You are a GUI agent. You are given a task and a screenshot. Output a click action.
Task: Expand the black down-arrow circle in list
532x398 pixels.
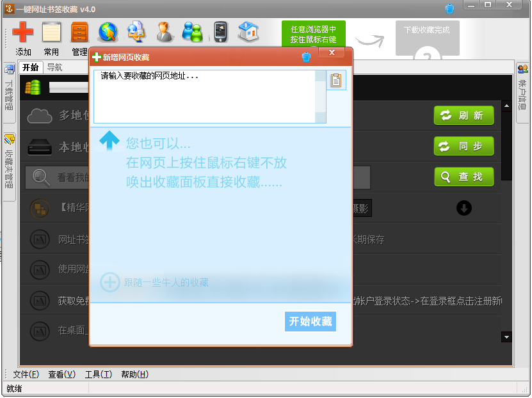point(463,208)
